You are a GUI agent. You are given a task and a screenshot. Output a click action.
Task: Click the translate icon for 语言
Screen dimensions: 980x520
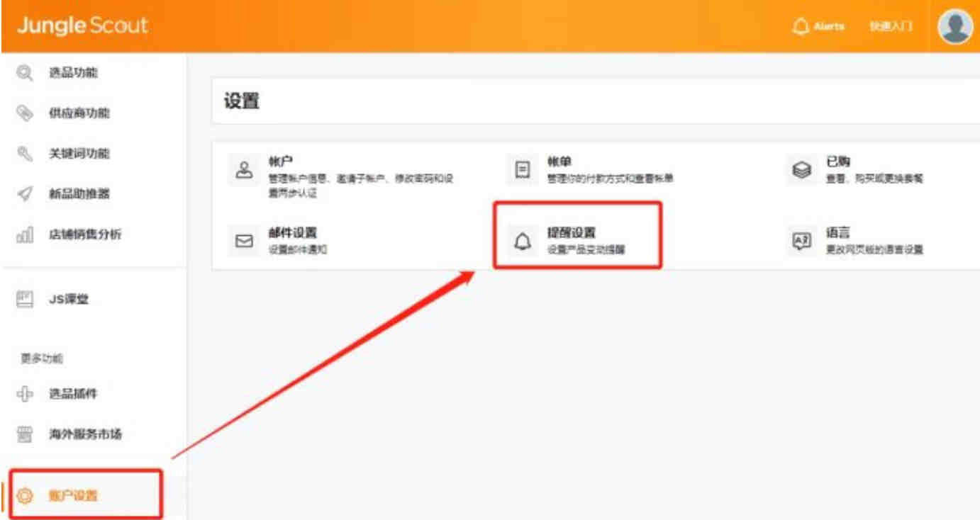tap(801, 241)
